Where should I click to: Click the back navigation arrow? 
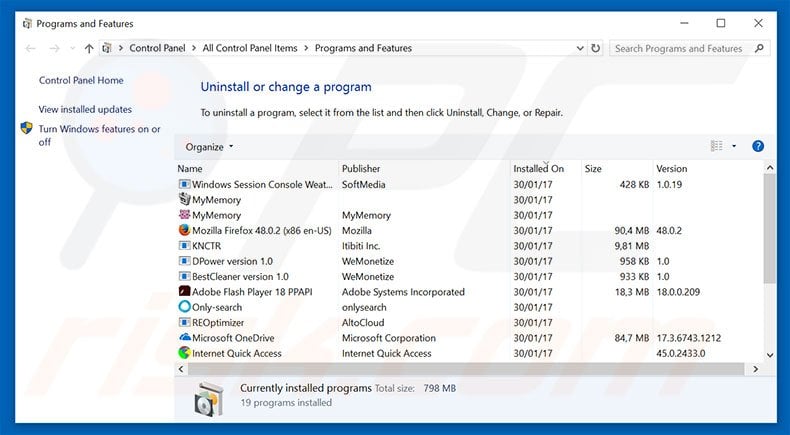[x=31, y=48]
